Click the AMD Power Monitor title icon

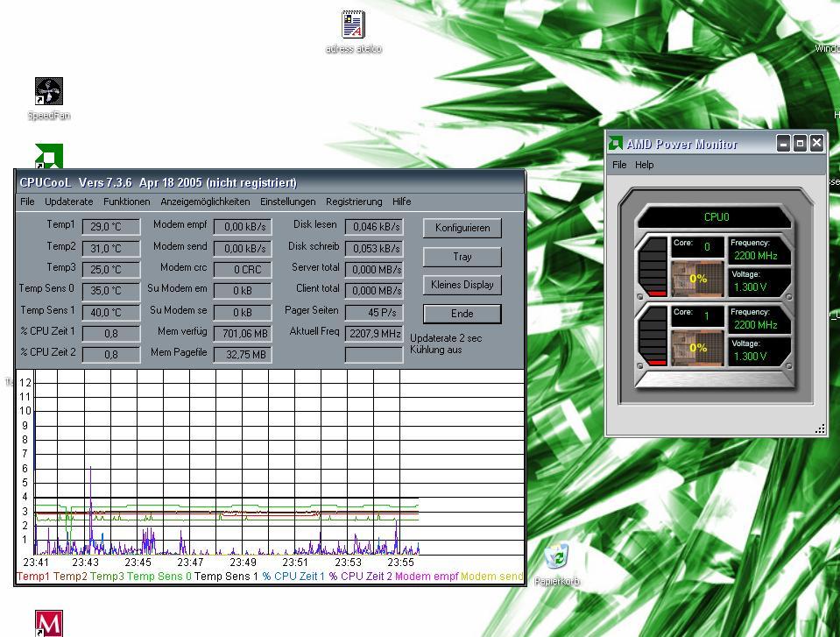[615, 144]
